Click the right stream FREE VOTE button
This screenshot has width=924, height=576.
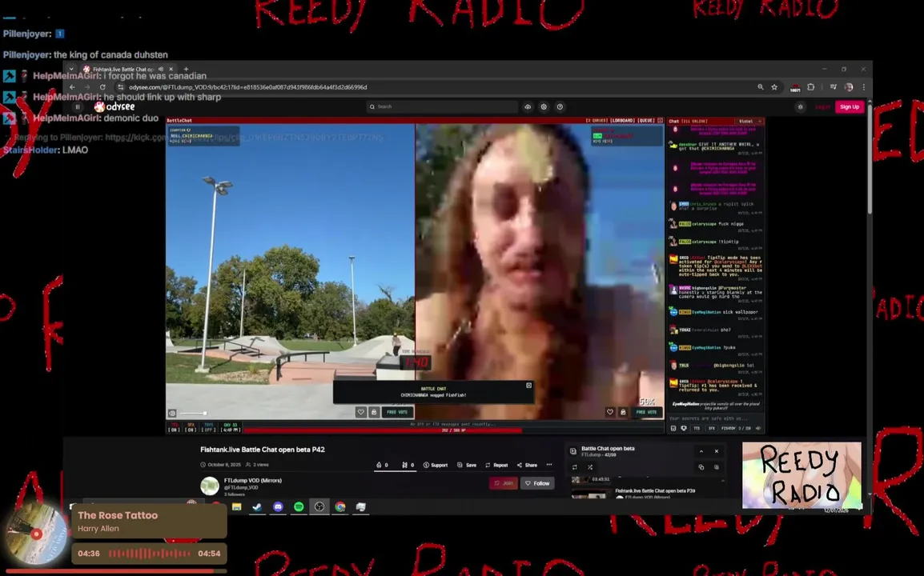[646, 412]
